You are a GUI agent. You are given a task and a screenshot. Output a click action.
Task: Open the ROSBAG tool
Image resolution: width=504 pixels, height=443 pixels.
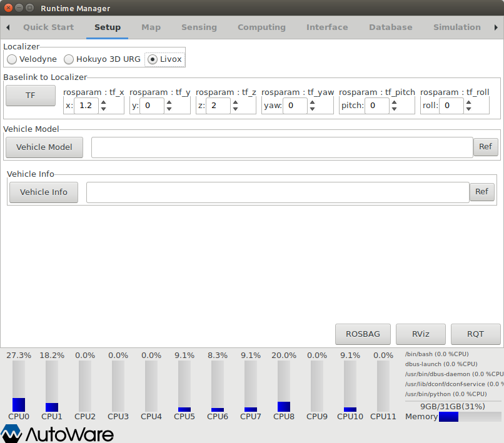[363, 334]
